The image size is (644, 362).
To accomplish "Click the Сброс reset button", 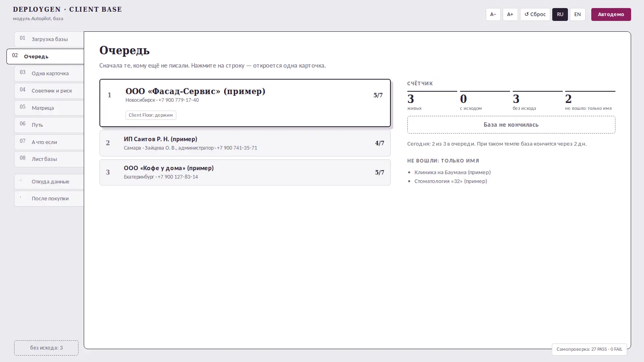I will [x=535, y=14].
